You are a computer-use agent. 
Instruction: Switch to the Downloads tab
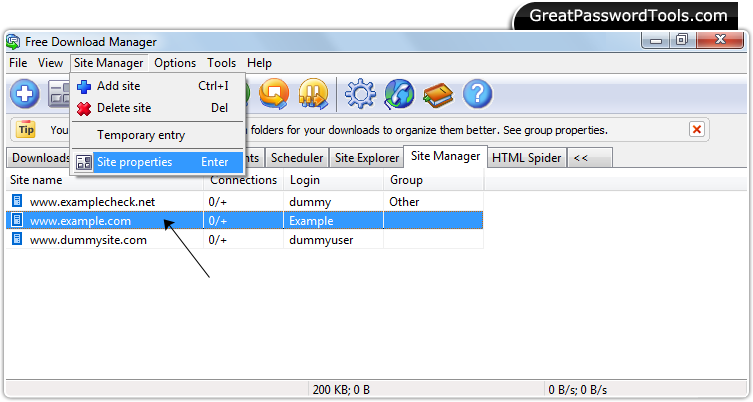(x=39, y=158)
